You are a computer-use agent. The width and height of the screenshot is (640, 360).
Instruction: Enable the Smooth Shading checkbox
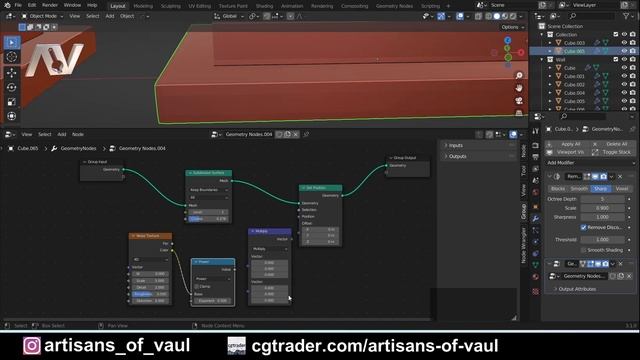(x=583, y=250)
